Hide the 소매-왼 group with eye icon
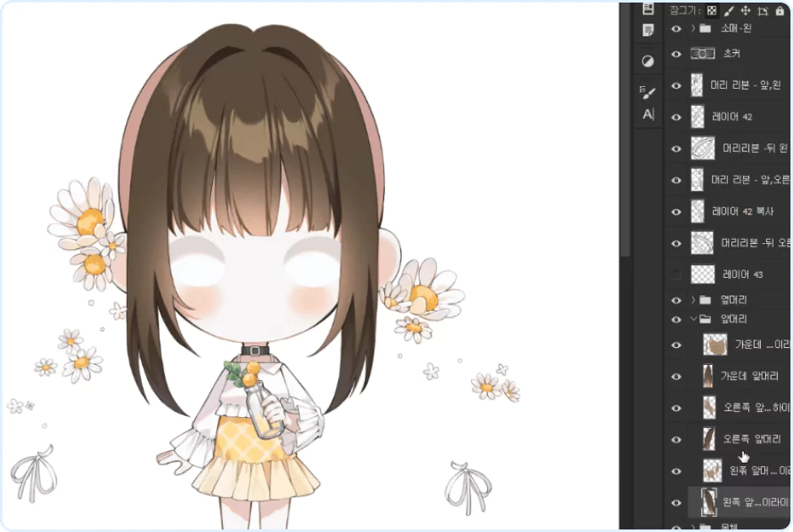Image resolution: width=793 pixels, height=532 pixels. [676, 29]
